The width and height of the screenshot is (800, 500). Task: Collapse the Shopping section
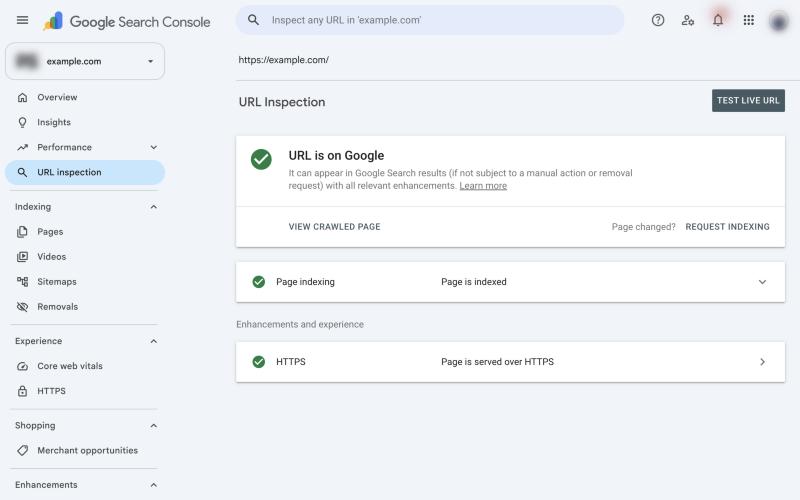[154, 426]
